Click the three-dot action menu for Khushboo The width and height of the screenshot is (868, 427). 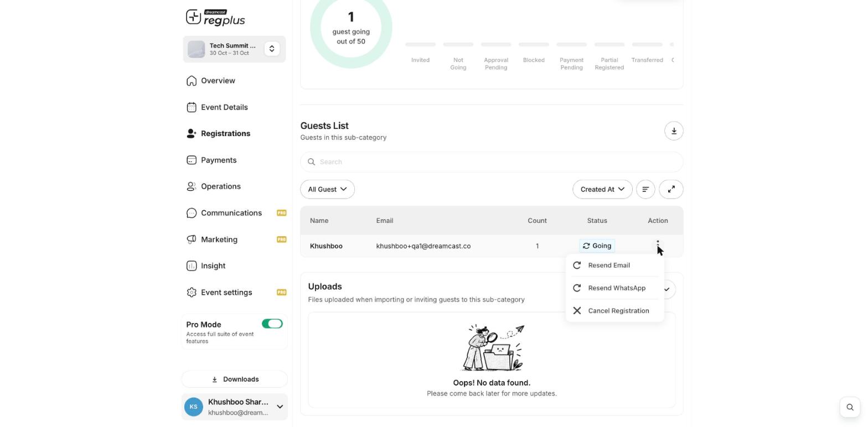click(x=658, y=246)
